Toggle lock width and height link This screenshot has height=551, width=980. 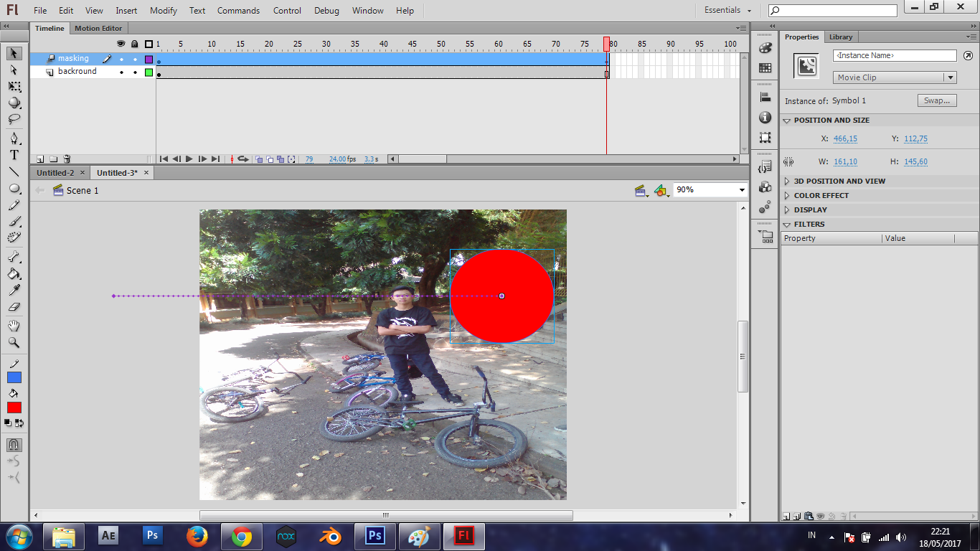pos(789,162)
